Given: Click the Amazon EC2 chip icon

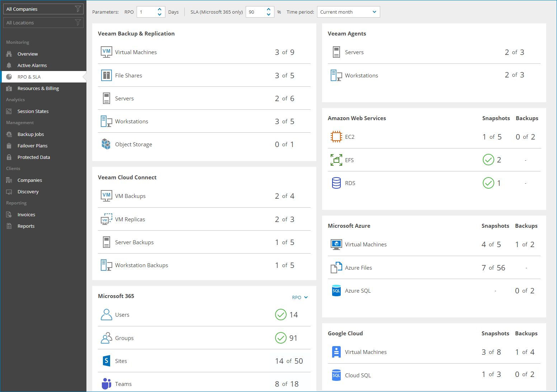Looking at the screenshot, I should click(x=336, y=137).
